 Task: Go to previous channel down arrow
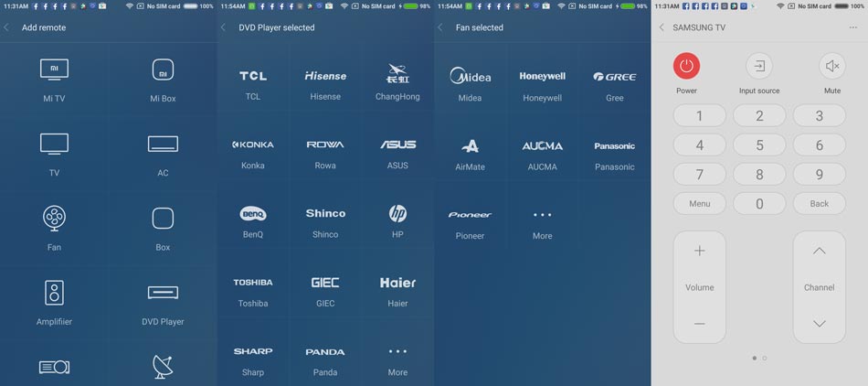coord(820,324)
